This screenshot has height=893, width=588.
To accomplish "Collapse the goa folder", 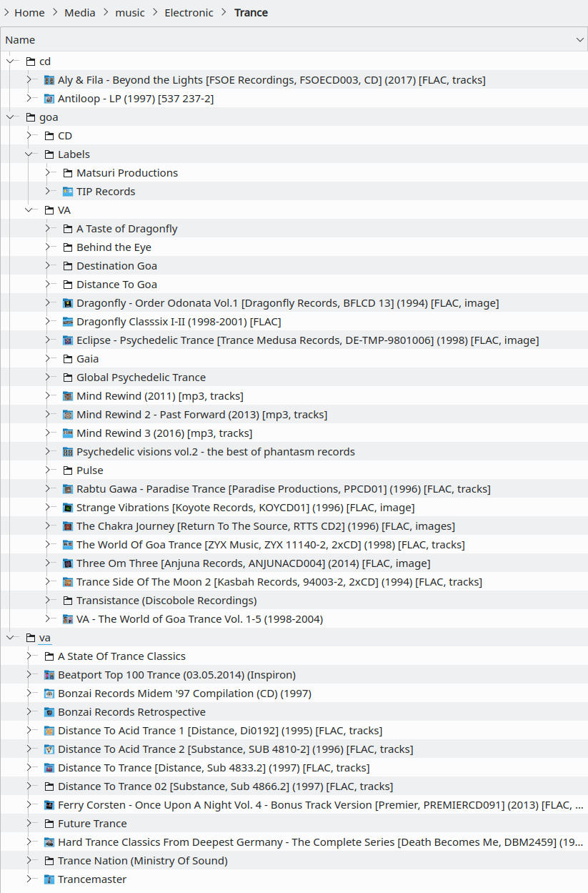I will point(10,117).
